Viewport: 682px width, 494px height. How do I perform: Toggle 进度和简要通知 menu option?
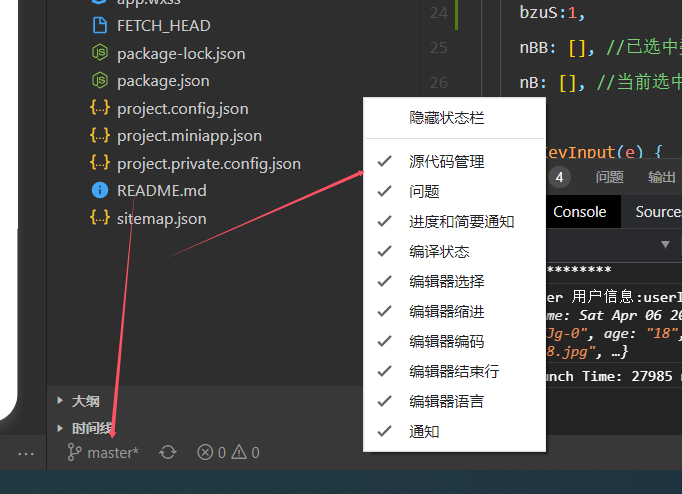pyautogui.click(x=455, y=221)
